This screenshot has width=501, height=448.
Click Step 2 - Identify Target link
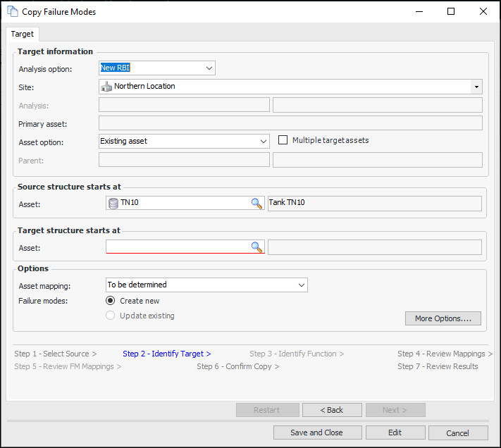click(166, 354)
